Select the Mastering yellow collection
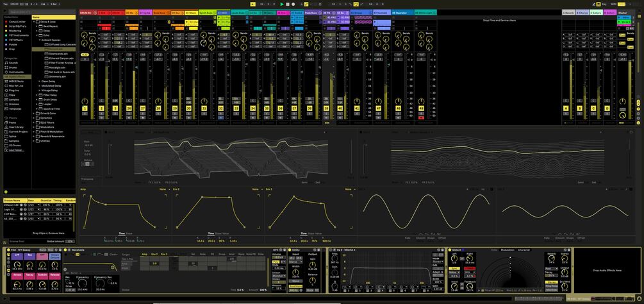Image resolution: width=644 pixels, height=304 pixels. coord(14,30)
